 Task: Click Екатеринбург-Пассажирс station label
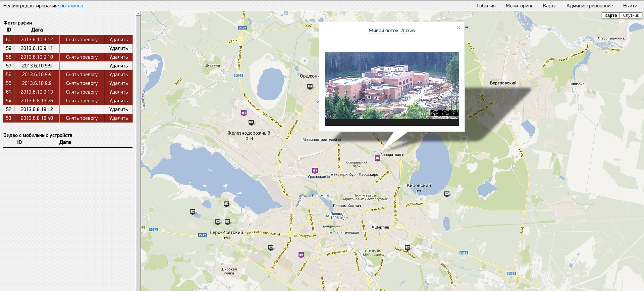click(x=356, y=175)
